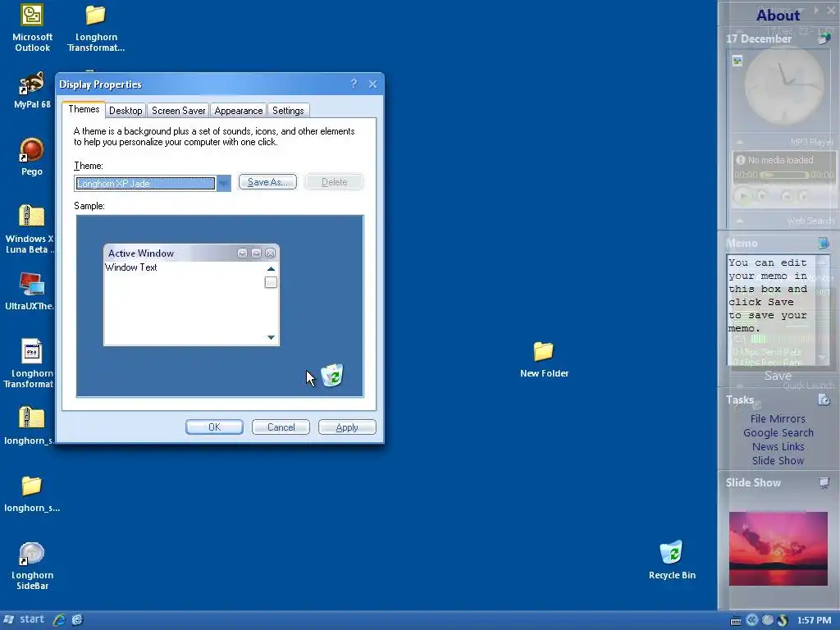Switch to the Desktop tab
840x630 pixels.
pyautogui.click(x=126, y=111)
